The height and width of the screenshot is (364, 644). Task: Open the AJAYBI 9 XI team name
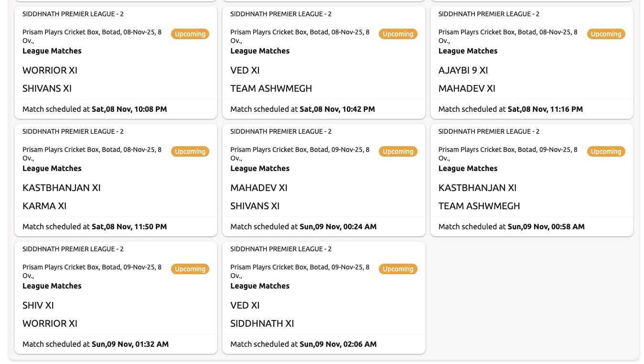tap(463, 70)
